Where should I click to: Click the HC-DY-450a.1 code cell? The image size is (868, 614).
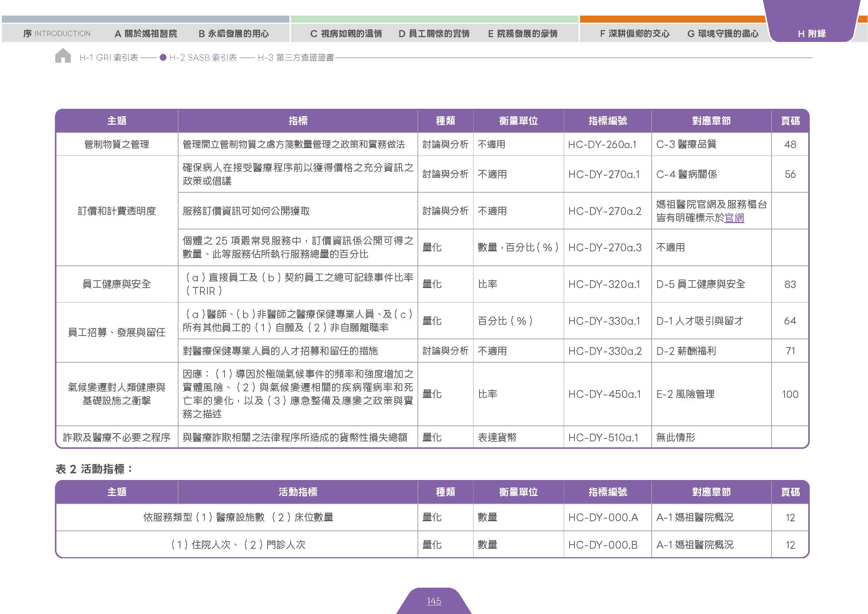point(607,394)
